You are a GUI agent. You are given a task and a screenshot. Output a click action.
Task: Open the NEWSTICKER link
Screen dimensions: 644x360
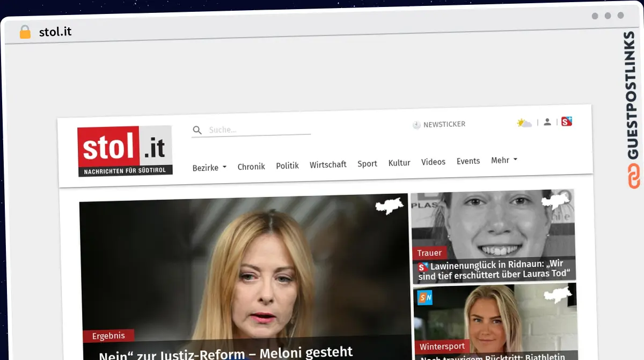[x=444, y=124]
